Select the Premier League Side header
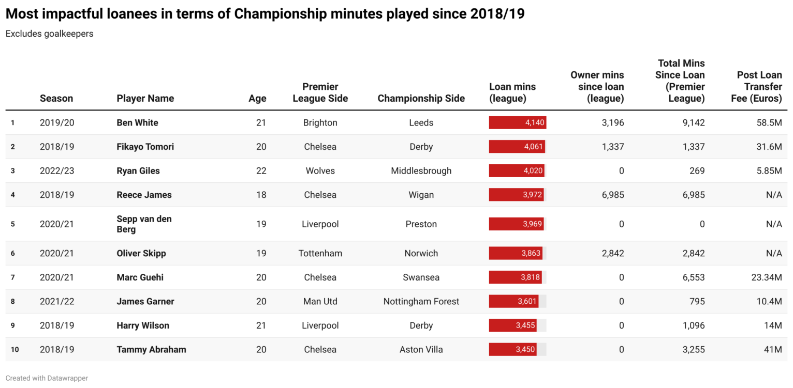793x388 pixels. point(320,93)
